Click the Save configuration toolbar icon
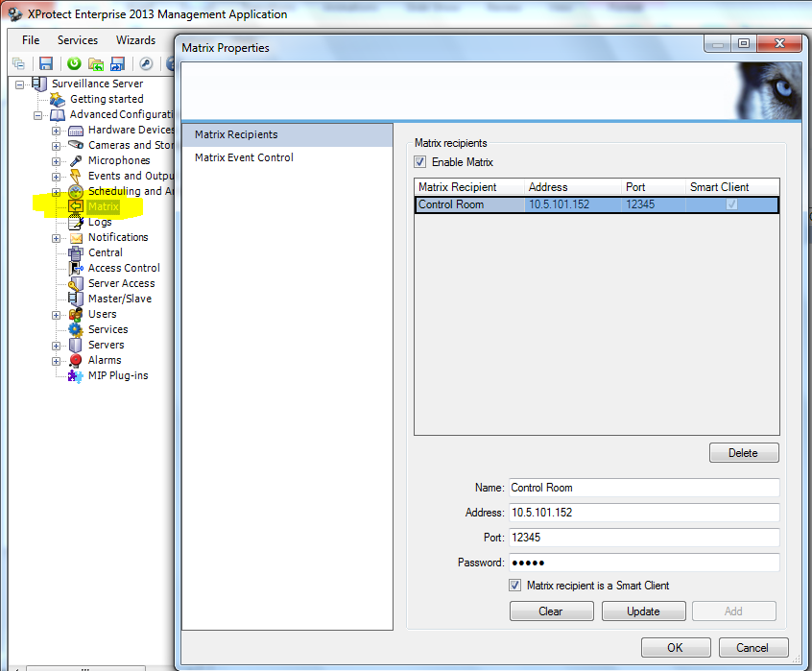 [x=45, y=63]
